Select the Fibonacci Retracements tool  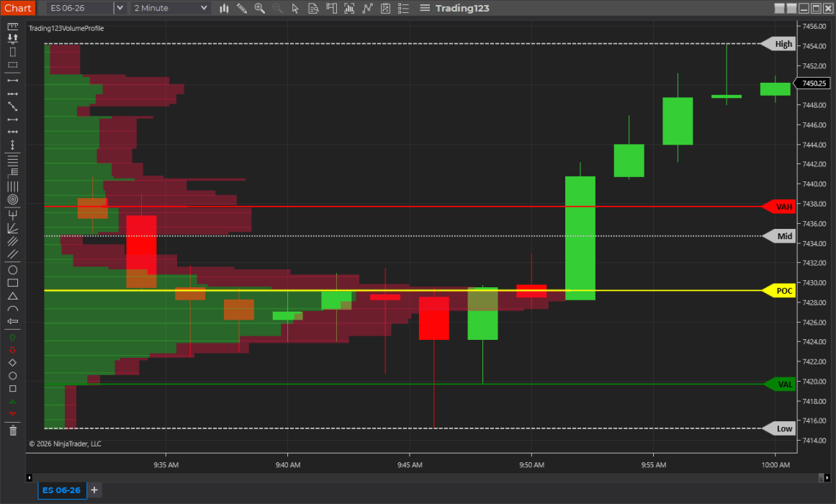(13, 159)
